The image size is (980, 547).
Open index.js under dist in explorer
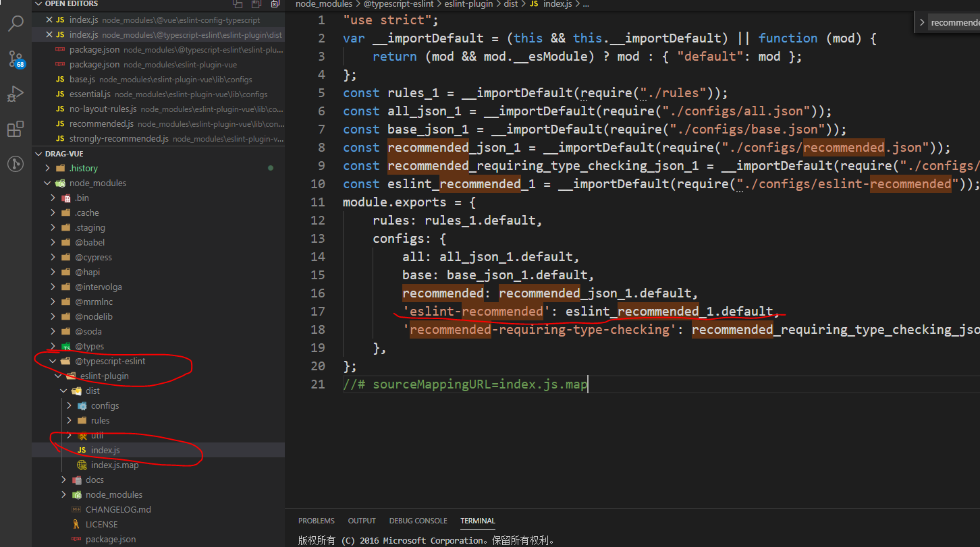158,450
